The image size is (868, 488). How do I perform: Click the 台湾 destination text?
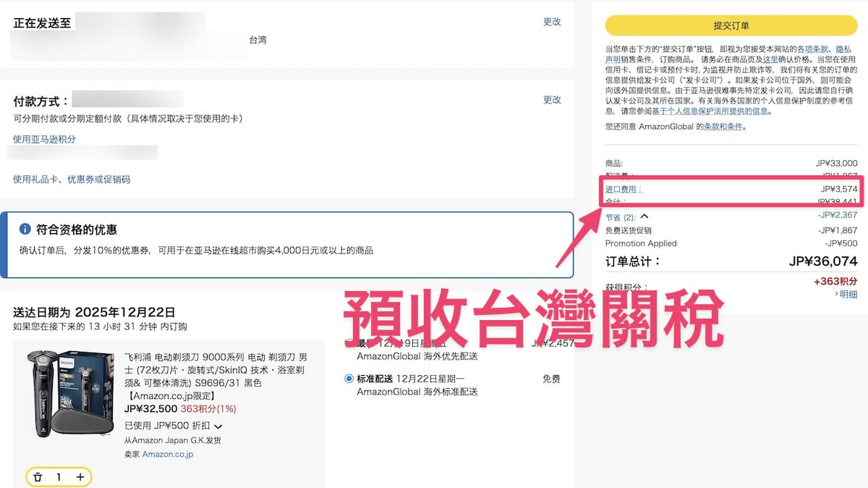point(258,40)
